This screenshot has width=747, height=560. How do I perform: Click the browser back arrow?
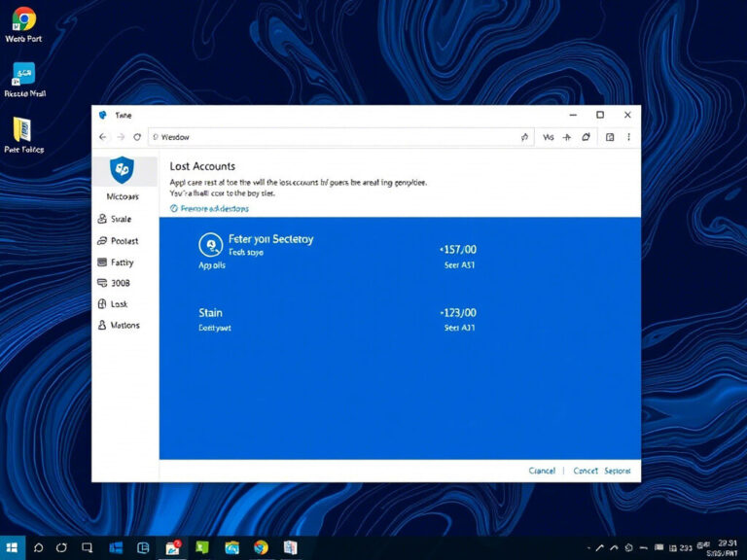pyautogui.click(x=103, y=138)
